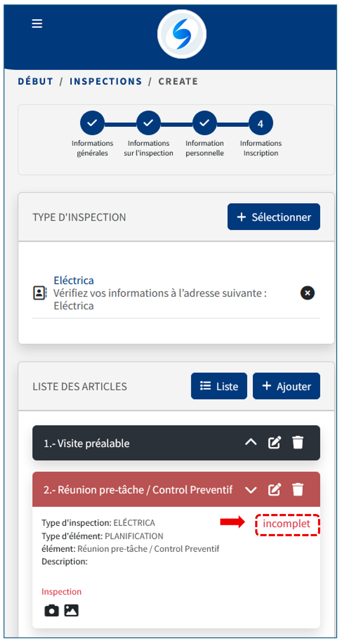Collapse the Réunion pre-tâche section chevron
The image size is (342, 644).
[x=251, y=490]
